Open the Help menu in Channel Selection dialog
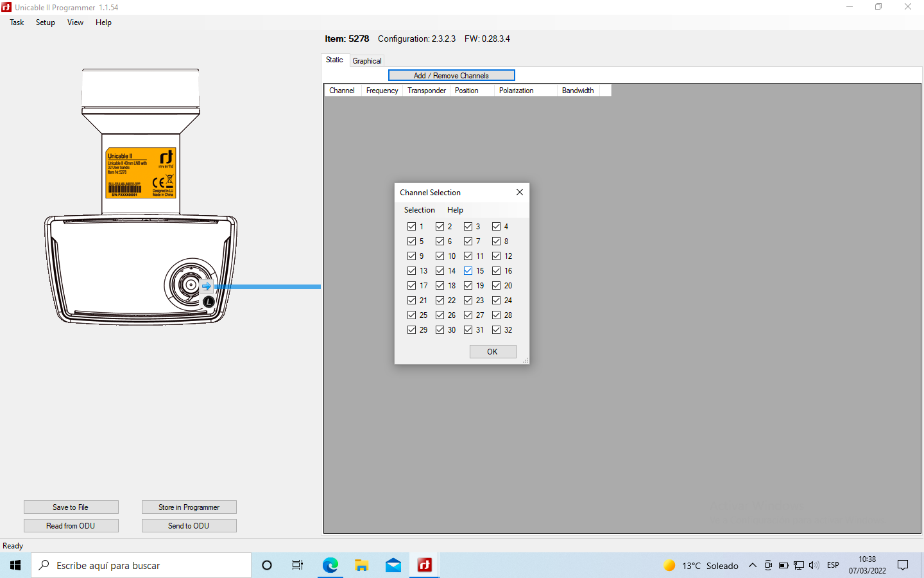Viewport: 924px width, 578px height. click(455, 210)
